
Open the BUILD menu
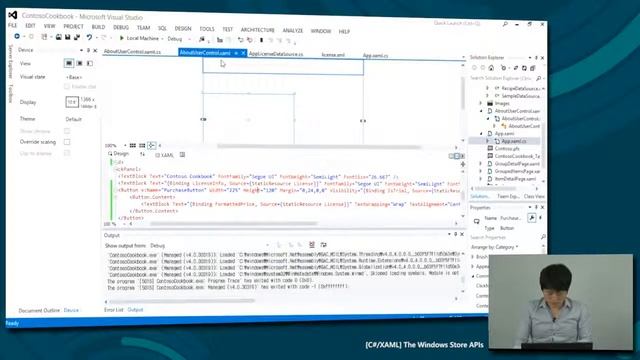click(x=98, y=27)
